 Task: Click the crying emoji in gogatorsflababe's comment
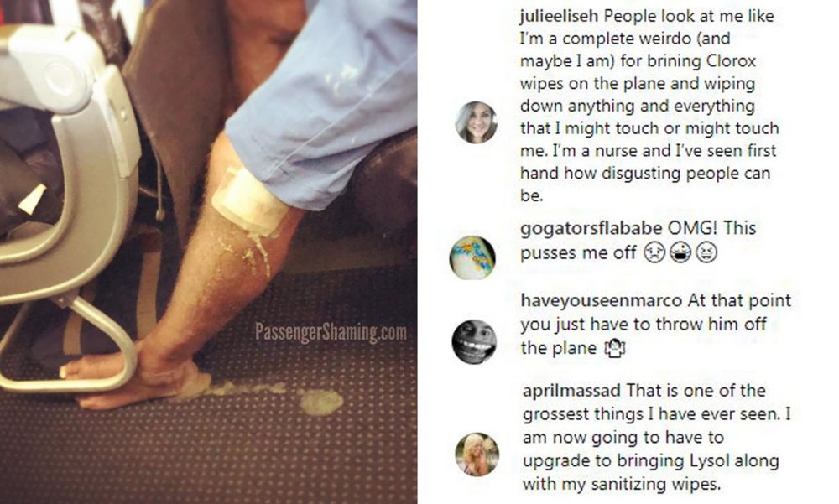[654, 252]
